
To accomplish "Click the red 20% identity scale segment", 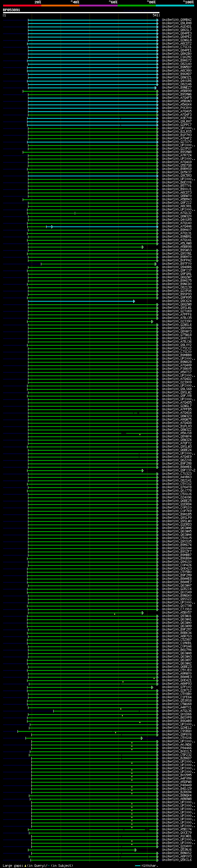I will pos(22,6).
